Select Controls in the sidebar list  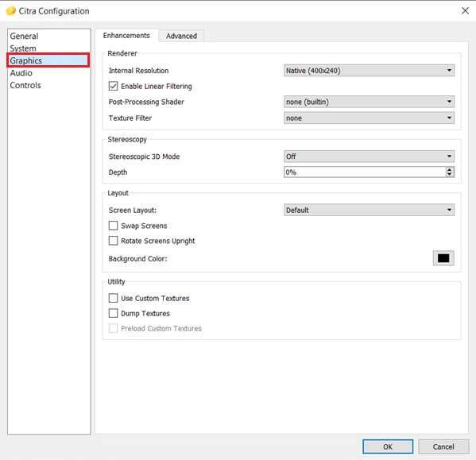[25, 85]
